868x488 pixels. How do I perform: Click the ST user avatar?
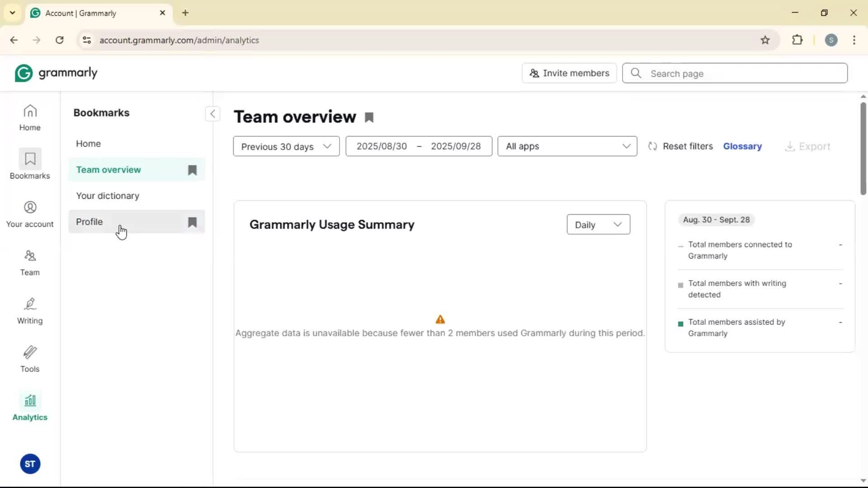(x=30, y=464)
